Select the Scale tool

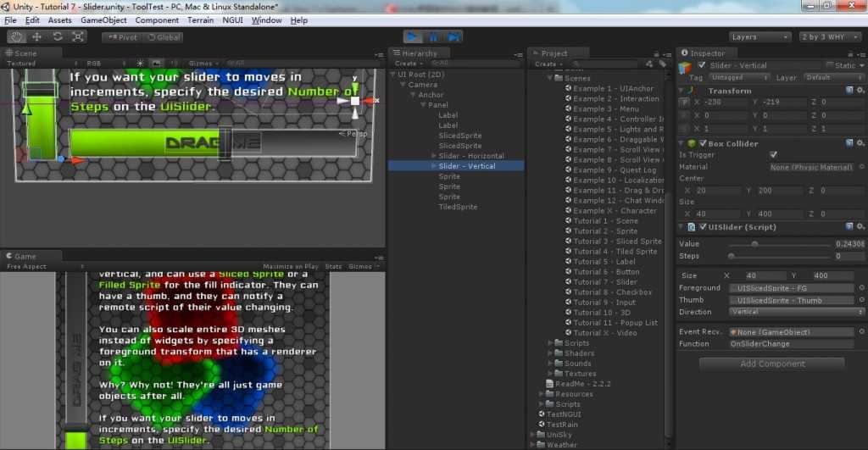tap(78, 37)
